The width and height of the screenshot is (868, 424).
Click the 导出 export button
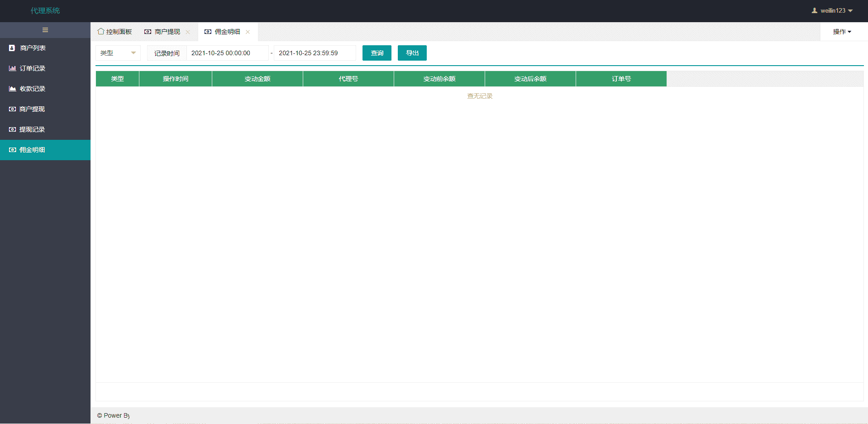coord(412,53)
